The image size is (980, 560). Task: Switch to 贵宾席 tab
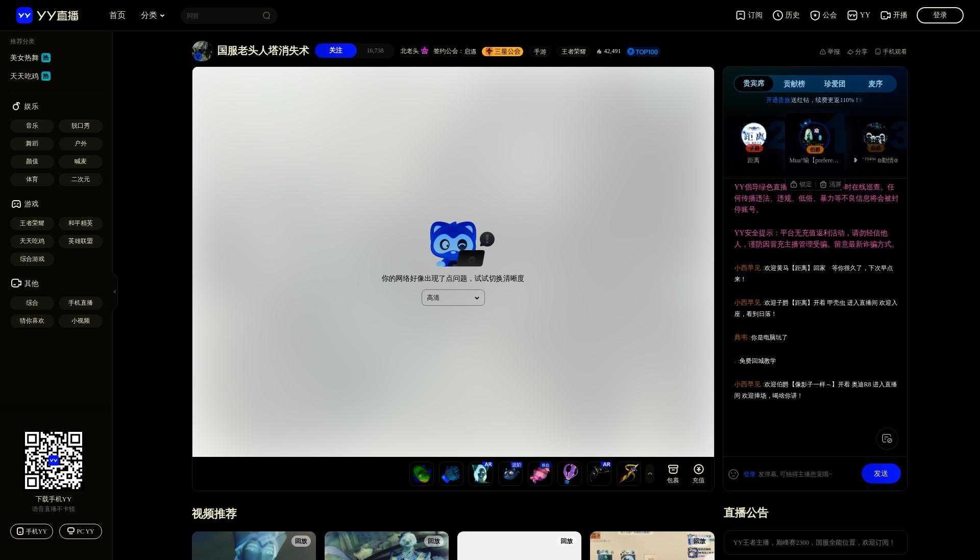tap(754, 84)
